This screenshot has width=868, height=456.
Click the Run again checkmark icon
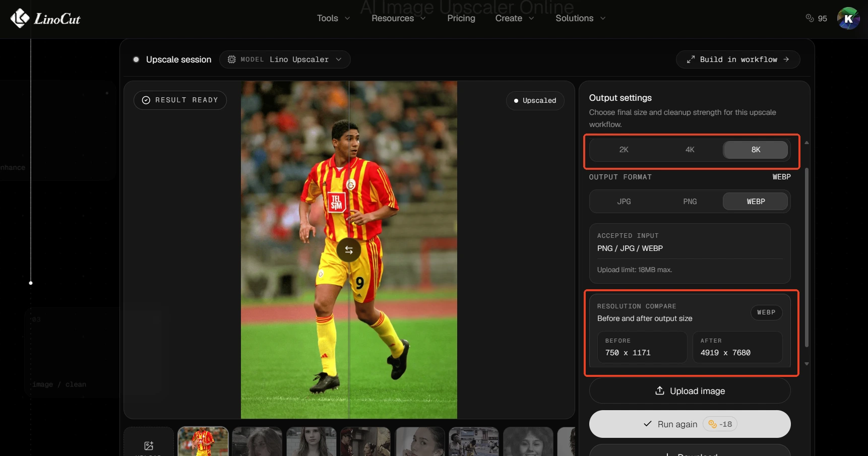coord(648,424)
